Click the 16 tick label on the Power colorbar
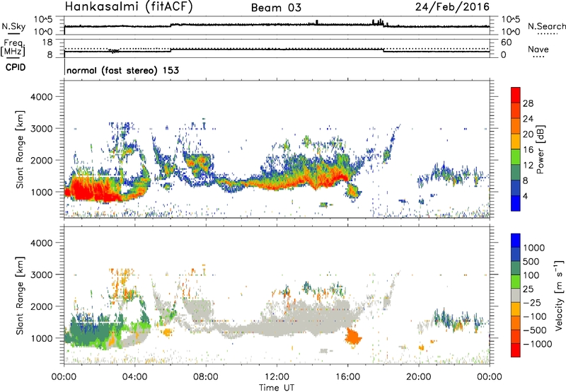The image size is (566, 392). [x=528, y=150]
